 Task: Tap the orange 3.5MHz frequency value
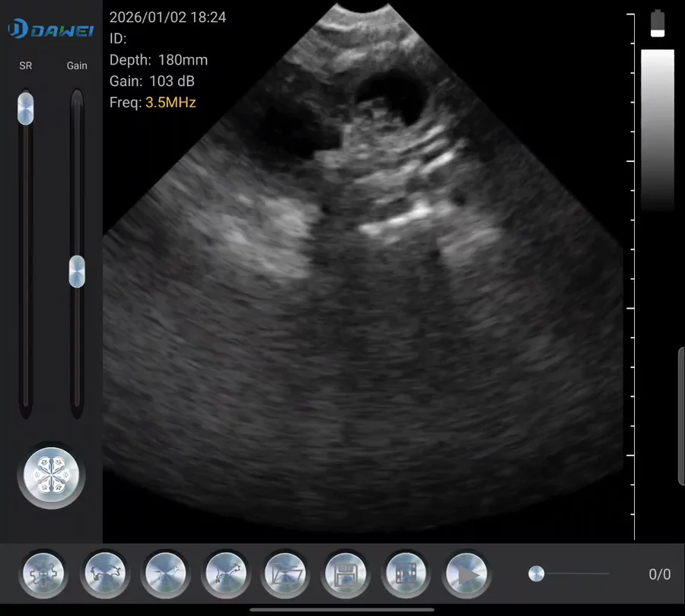coord(170,102)
